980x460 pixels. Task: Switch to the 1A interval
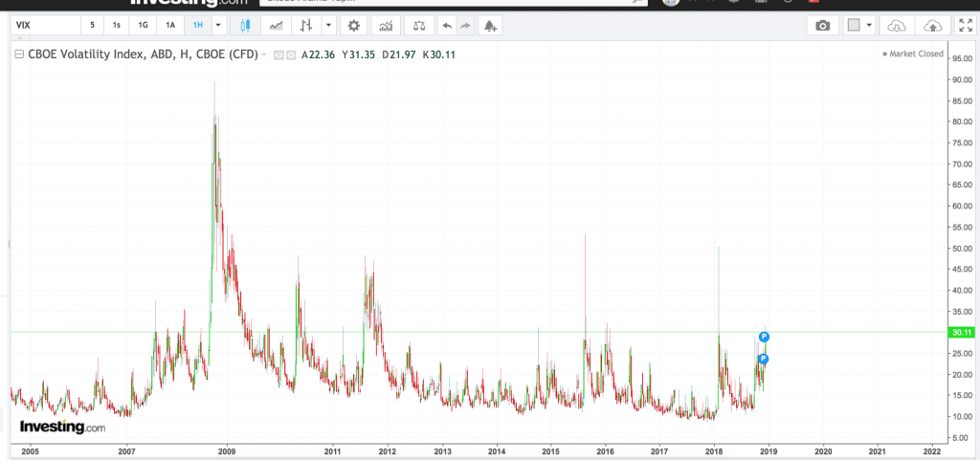[x=170, y=26]
